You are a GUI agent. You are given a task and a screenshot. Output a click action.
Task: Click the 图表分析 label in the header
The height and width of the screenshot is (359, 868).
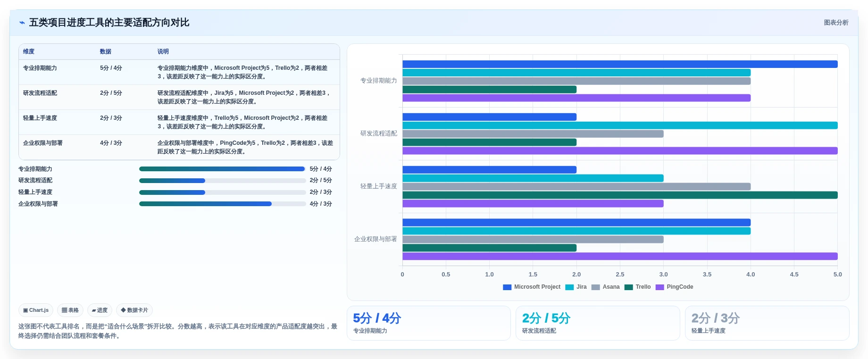(x=836, y=23)
